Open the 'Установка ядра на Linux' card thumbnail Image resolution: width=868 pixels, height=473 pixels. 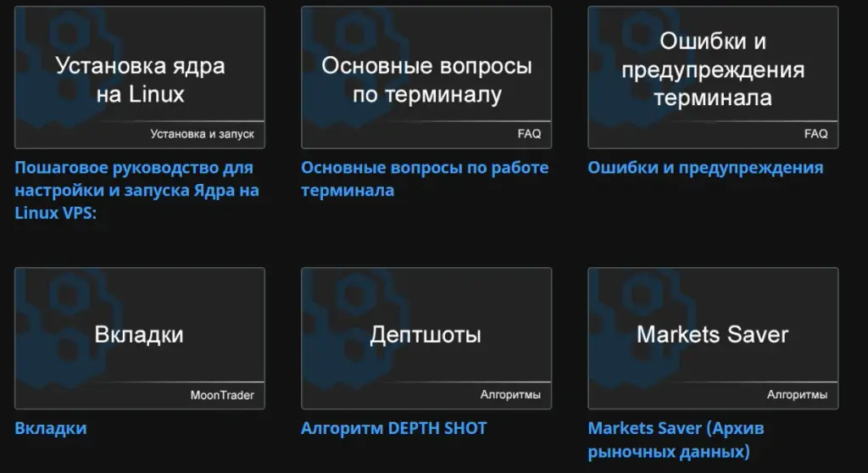click(140, 77)
